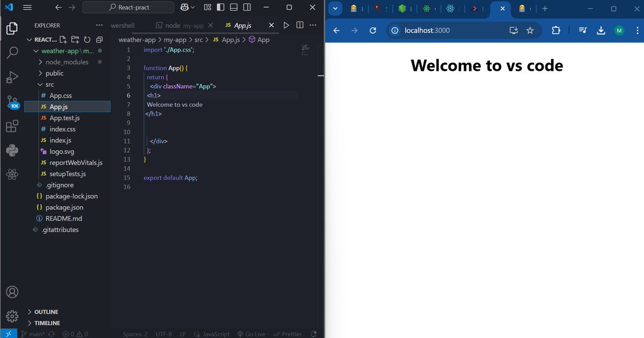Image resolution: width=644 pixels, height=338 pixels.
Task: Start Go Live server from status bar
Action: click(x=251, y=334)
